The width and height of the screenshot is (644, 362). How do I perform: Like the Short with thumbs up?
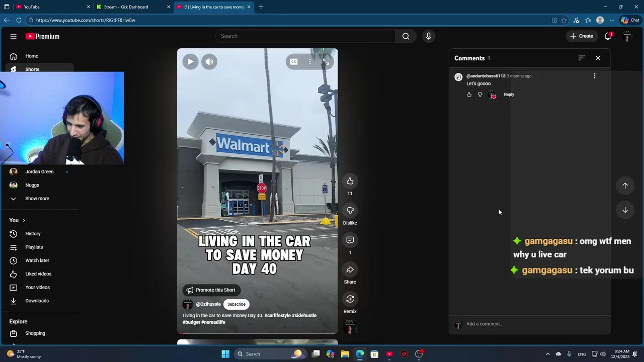[x=350, y=182]
